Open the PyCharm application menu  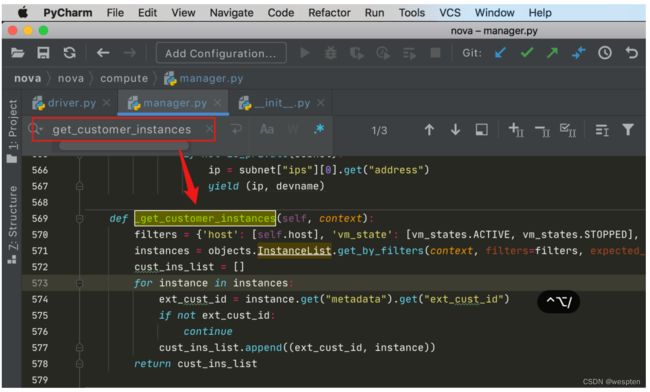(68, 13)
